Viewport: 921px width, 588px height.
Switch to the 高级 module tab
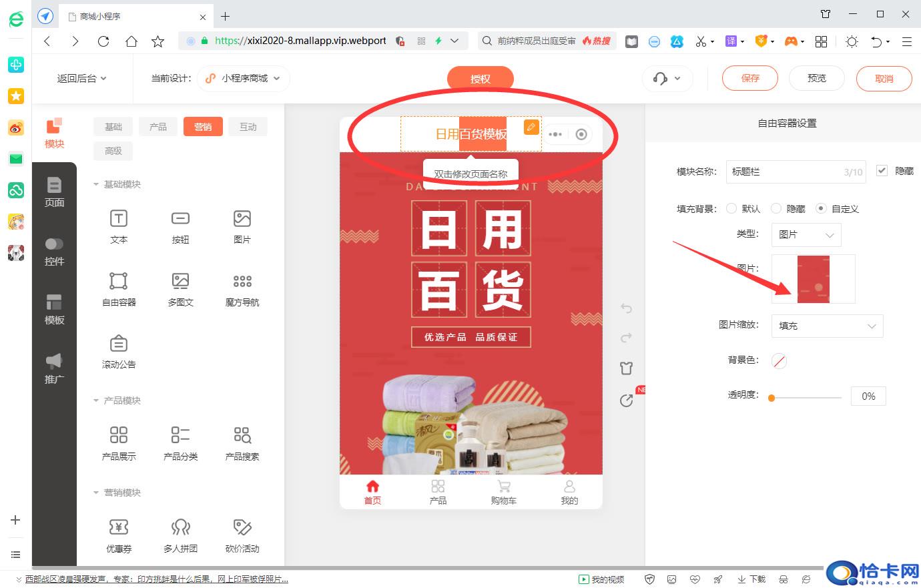point(113,151)
